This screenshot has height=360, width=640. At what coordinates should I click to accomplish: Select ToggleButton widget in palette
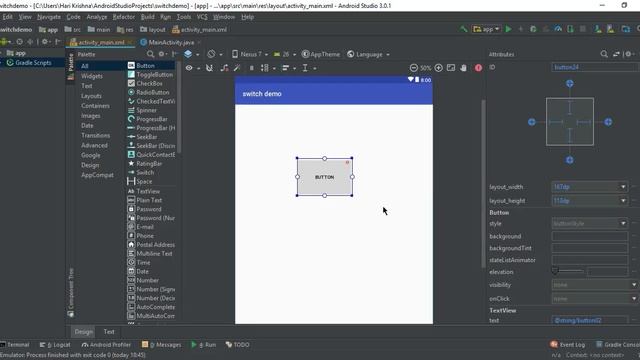[151, 74]
